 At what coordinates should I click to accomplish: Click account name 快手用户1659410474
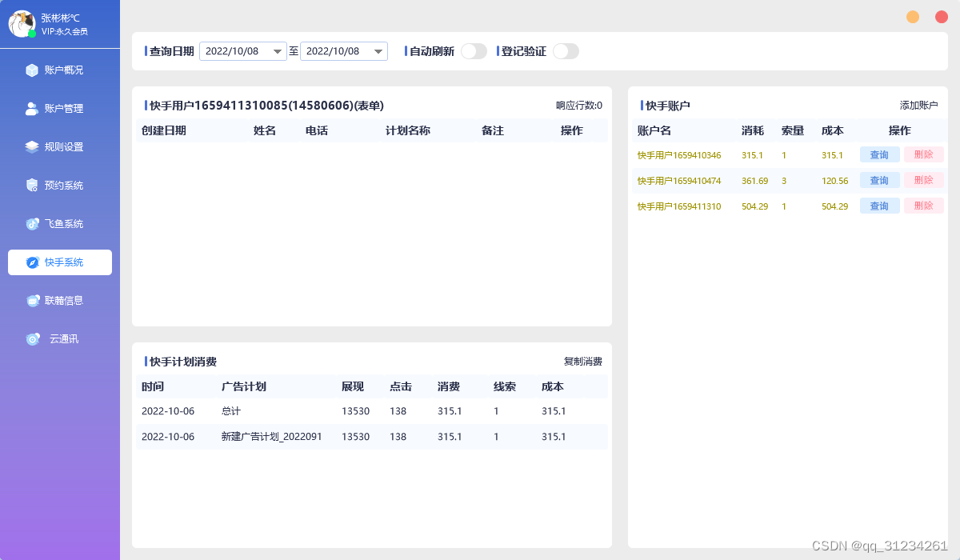click(x=679, y=181)
